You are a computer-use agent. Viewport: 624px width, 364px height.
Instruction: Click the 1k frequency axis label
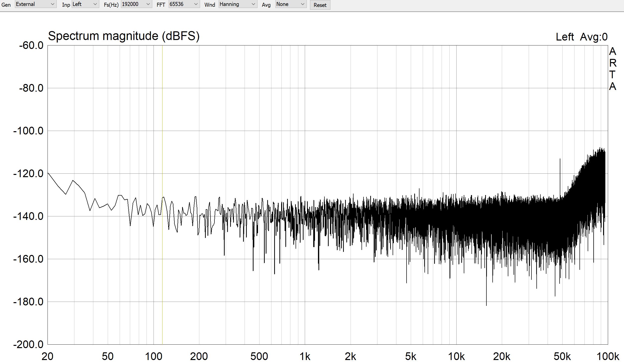(x=305, y=357)
